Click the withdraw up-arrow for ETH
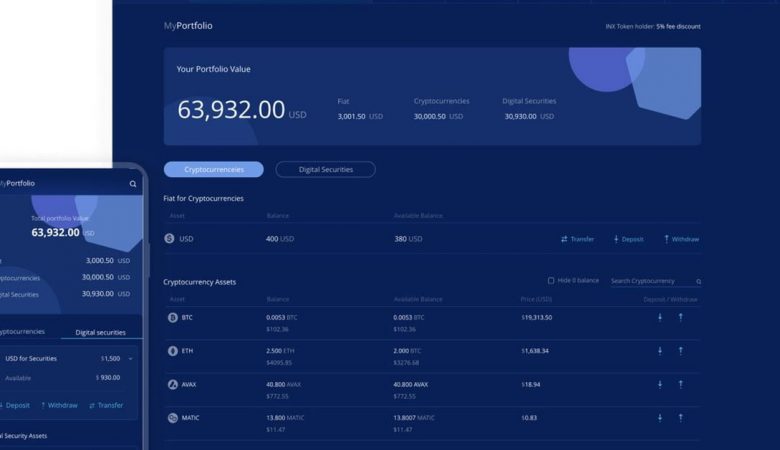The image size is (780, 450). pos(681,351)
